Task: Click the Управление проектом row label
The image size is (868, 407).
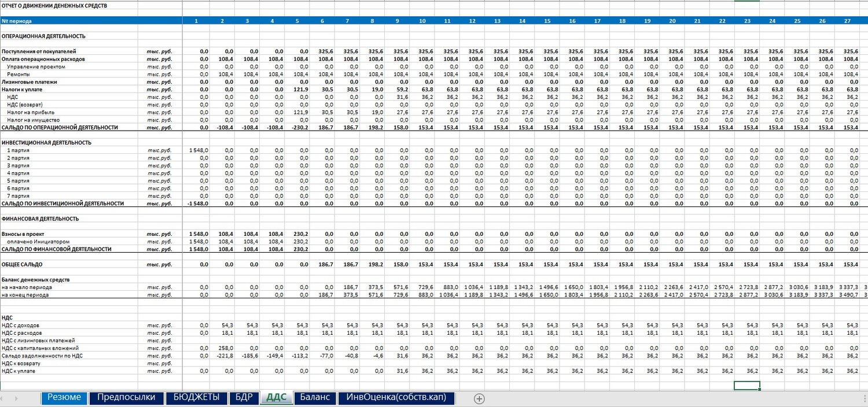Action: pyautogui.click(x=36, y=66)
